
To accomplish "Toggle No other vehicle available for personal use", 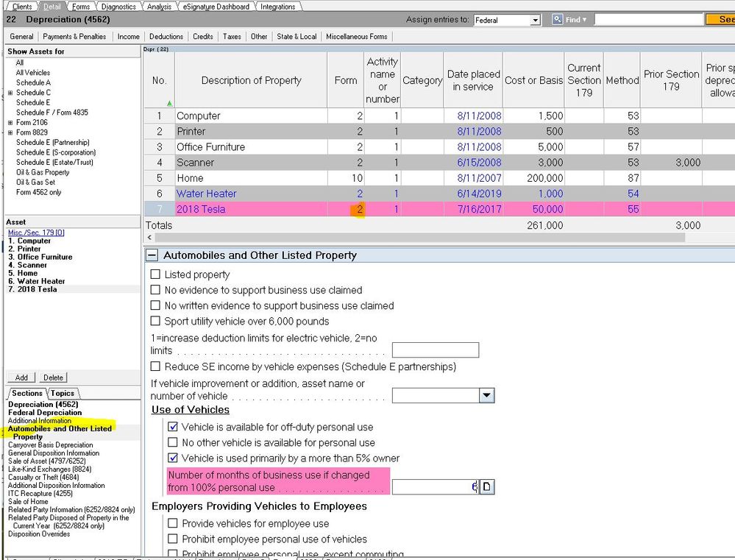I will tap(173, 443).
